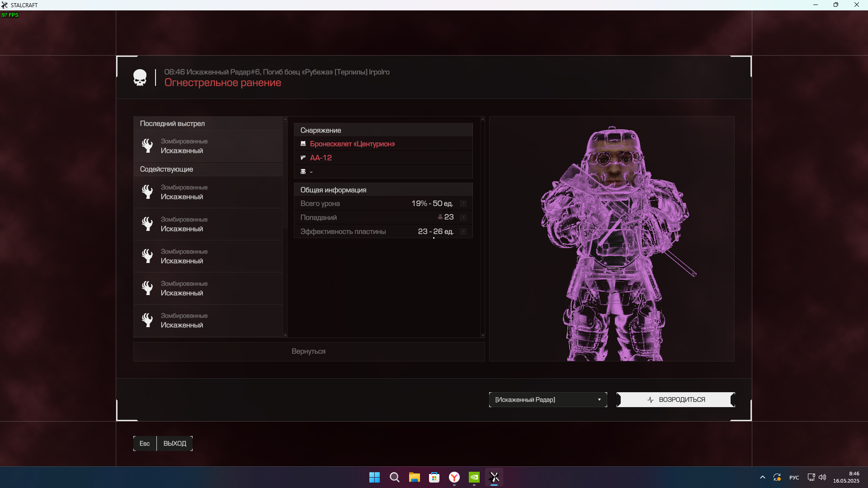868x488 pixels.
Task: Click the purple character model preview
Action: (613, 239)
